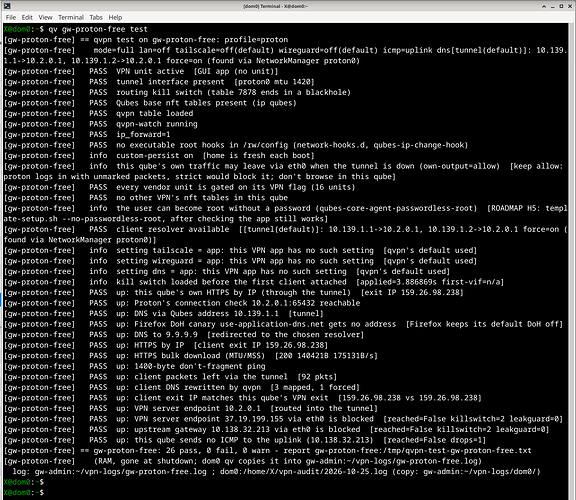This screenshot has width=576, height=500.
Task: Click 'mode=full lan=off tailscale=off' line
Action: click(285, 55)
